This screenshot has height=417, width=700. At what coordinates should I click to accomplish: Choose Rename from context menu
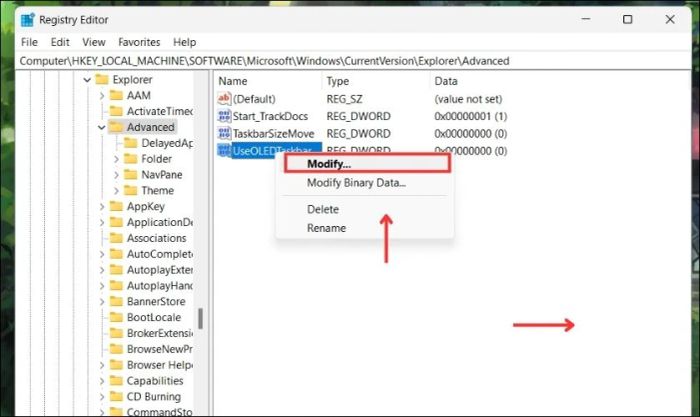(x=326, y=228)
